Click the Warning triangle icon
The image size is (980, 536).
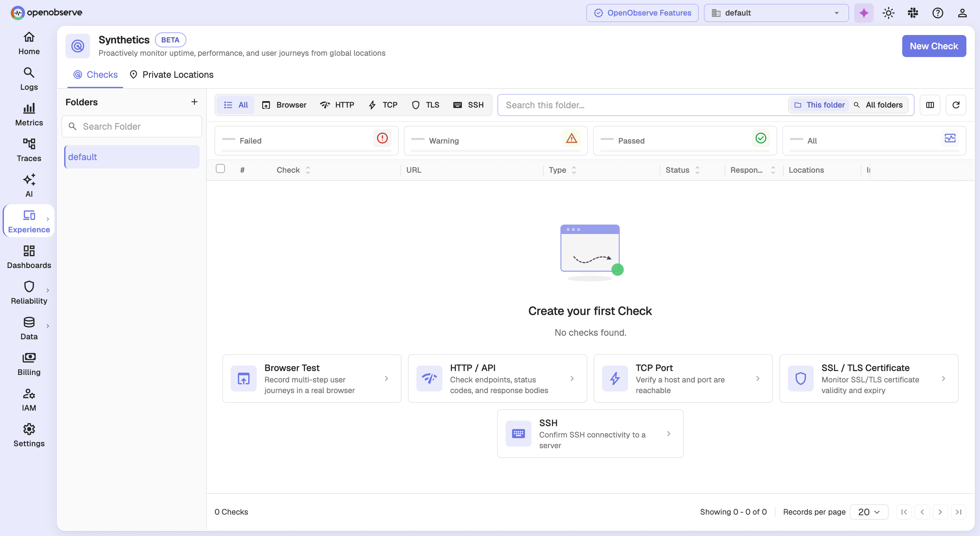tap(571, 138)
